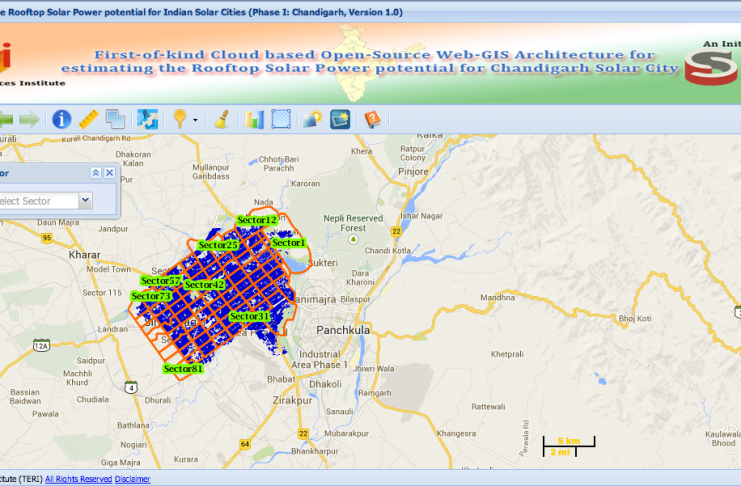Click the Sector25 map label
Image resolution: width=741 pixels, height=486 pixels.
218,245
